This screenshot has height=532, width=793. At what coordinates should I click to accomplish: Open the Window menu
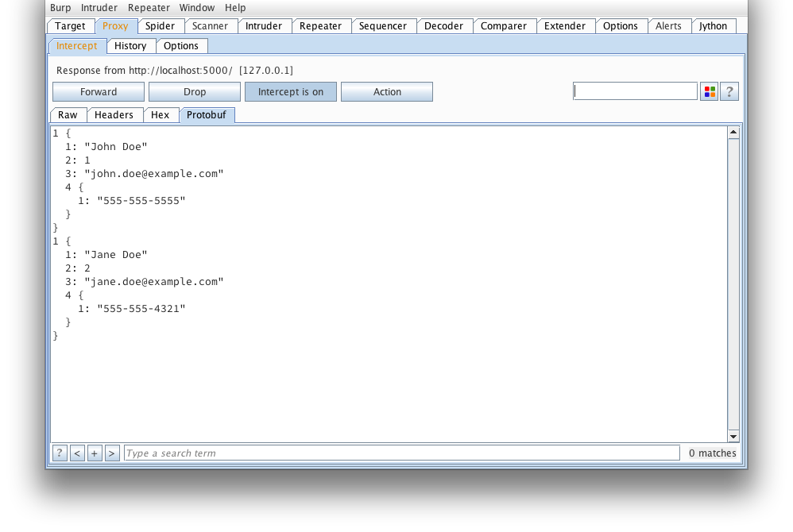(197, 8)
